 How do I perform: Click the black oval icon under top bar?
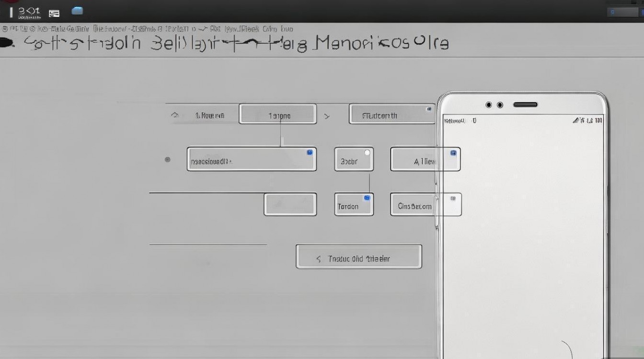[x=7, y=43]
